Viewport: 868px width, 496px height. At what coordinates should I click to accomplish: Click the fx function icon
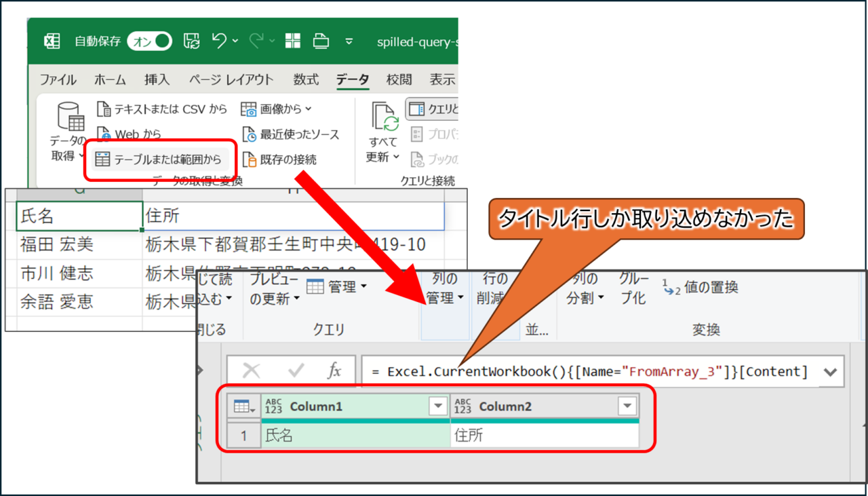pyautogui.click(x=334, y=370)
